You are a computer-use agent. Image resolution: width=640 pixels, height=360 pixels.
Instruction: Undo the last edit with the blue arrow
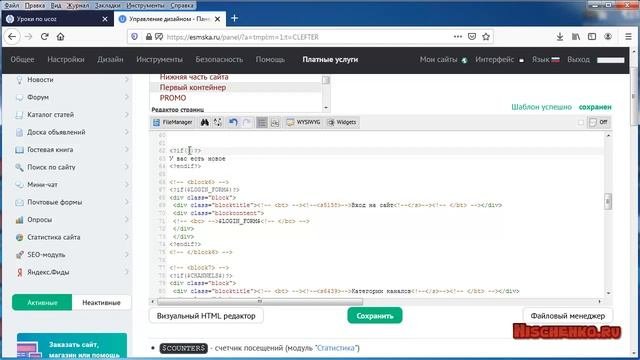point(233,122)
